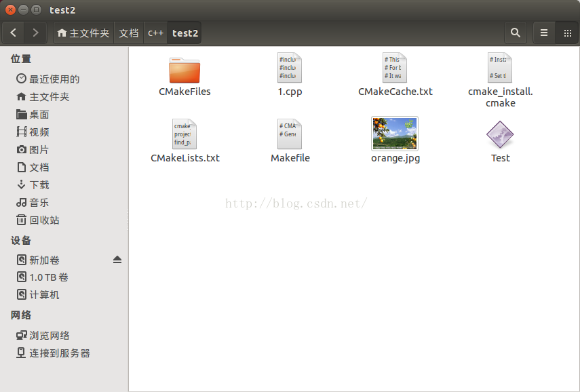Click the Test file name
Viewport: 580px width, 392px height.
coord(500,158)
